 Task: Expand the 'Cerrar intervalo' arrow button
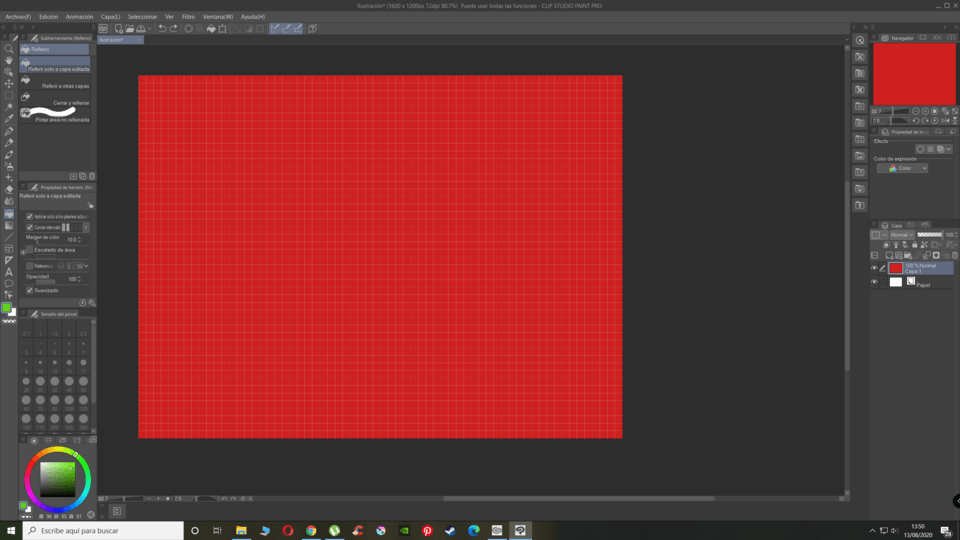click(x=86, y=228)
